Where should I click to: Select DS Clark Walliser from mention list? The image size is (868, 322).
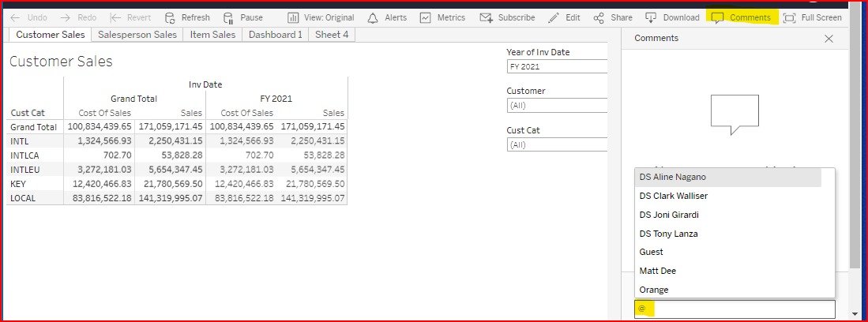tap(674, 196)
